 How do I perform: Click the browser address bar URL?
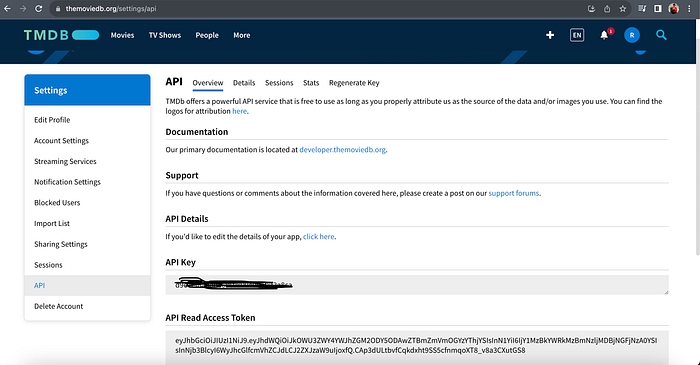tap(111, 9)
